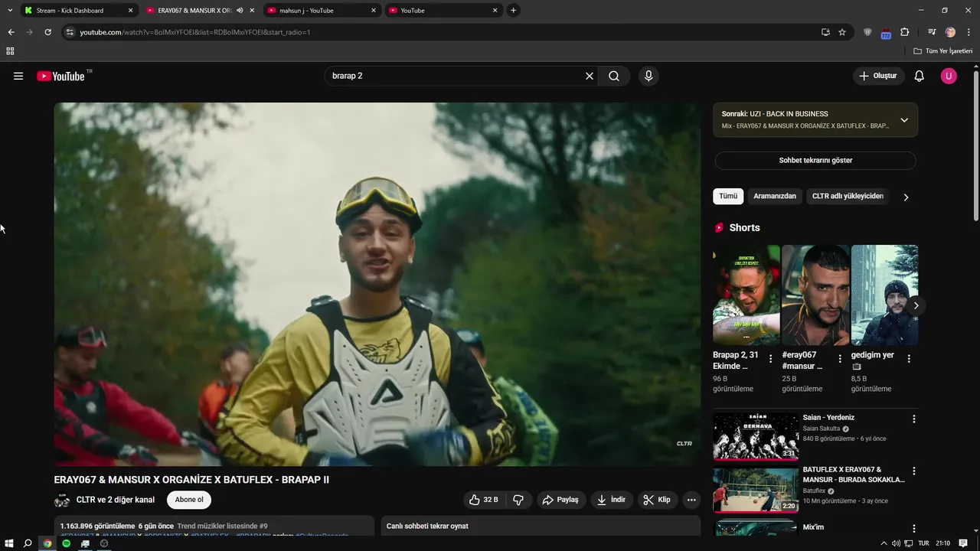Open YouTube notifications bell
The width and height of the screenshot is (980, 551).
click(x=920, y=76)
